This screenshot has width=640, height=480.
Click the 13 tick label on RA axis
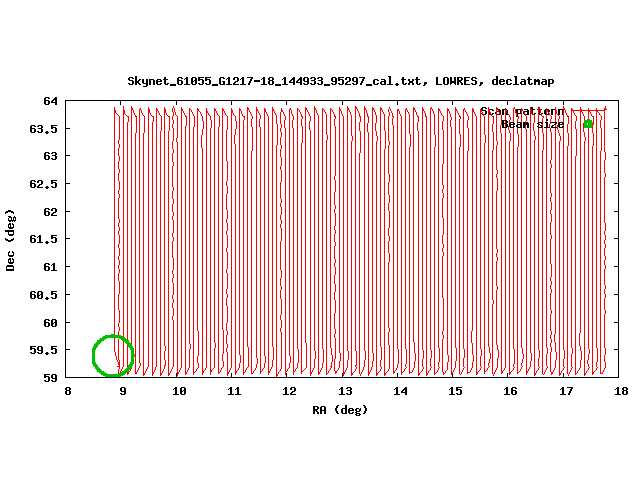coord(345,391)
